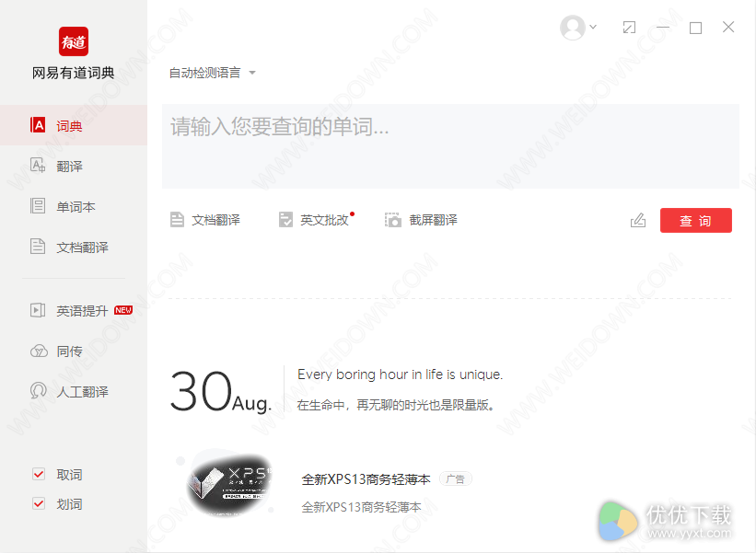Click the checklist icon beside 英文批改
Viewport: 756px width, 553px height.
(x=285, y=220)
